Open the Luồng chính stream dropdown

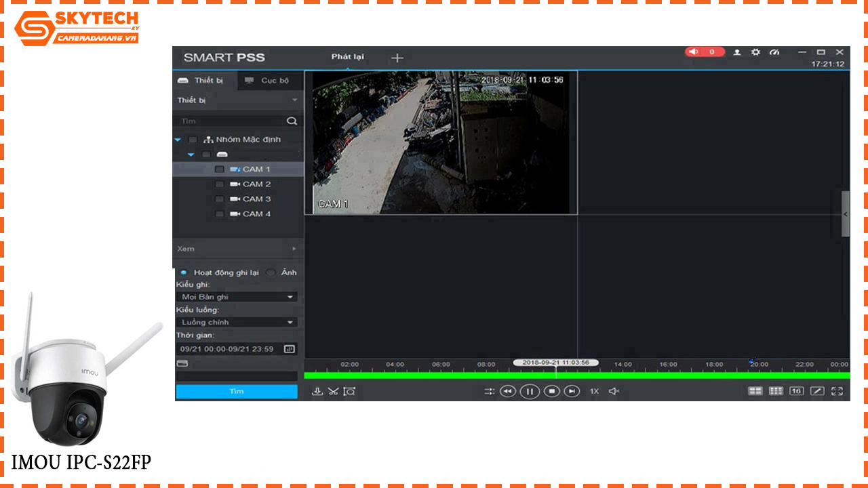click(236, 321)
